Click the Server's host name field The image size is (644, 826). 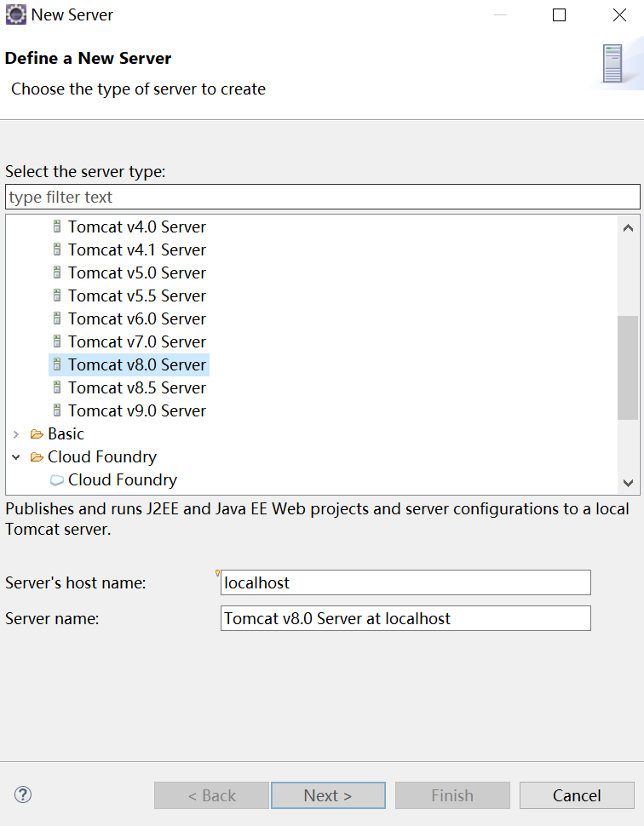[405, 583]
